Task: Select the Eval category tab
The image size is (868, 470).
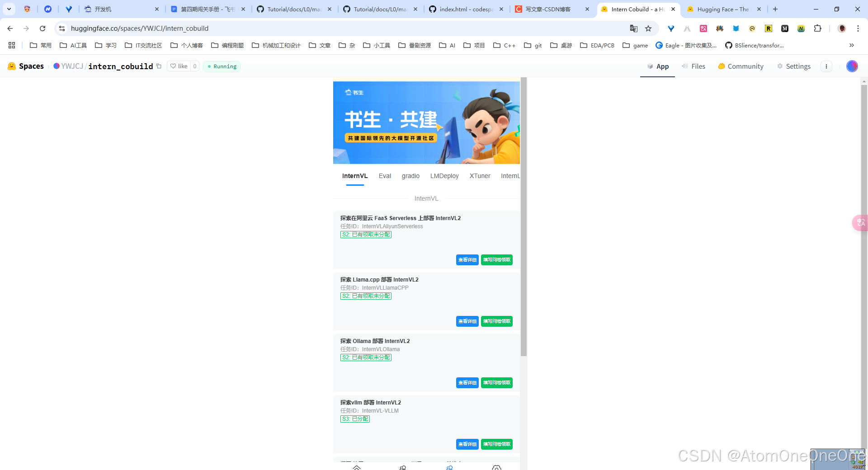Action: pyautogui.click(x=385, y=176)
